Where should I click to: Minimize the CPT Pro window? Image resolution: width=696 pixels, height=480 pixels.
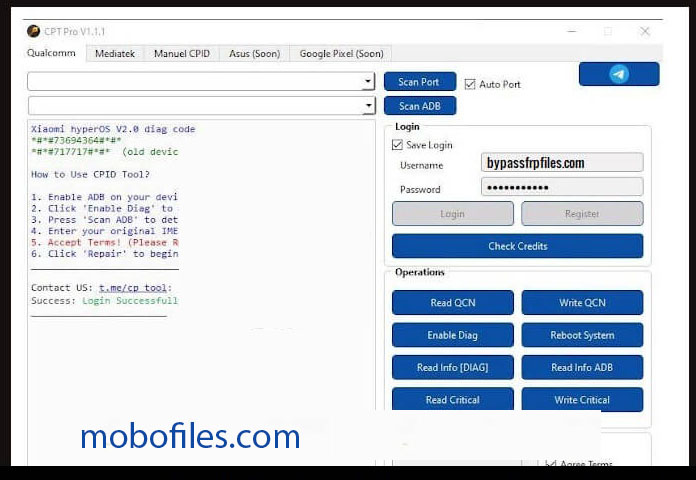pyautogui.click(x=572, y=32)
